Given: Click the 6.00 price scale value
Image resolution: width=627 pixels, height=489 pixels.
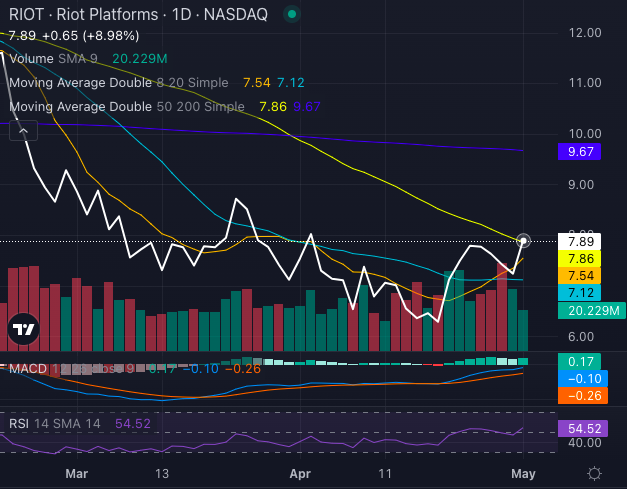Looking at the screenshot, I should [581, 337].
